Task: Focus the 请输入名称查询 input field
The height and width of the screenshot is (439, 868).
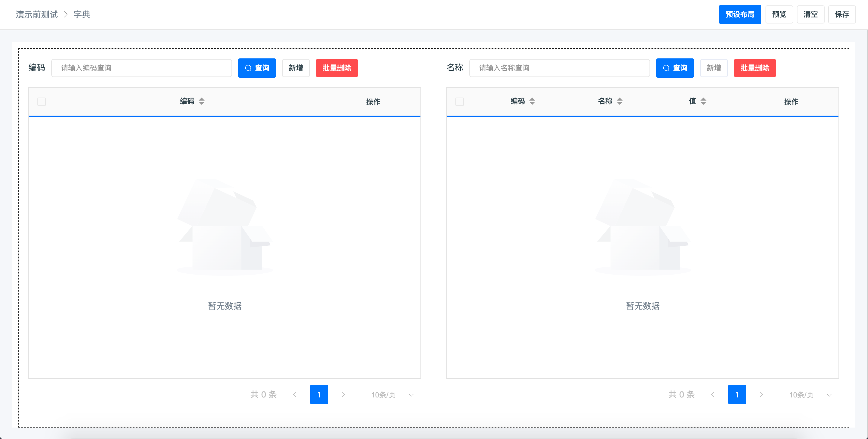Action: coord(559,68)
